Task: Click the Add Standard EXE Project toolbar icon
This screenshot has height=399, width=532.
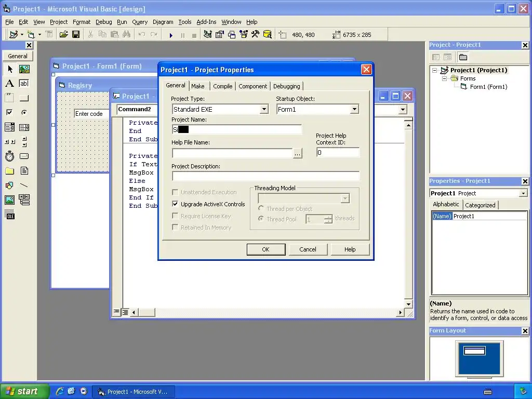Action: (14, 34)
